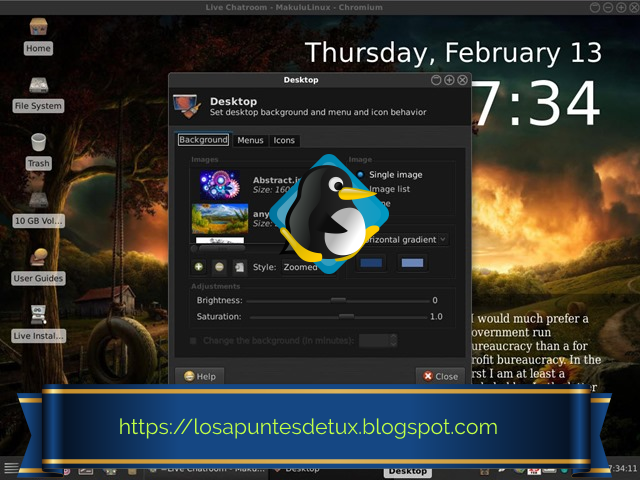
Task: Switch to the Icons tab
Action: tap(284, 140)
